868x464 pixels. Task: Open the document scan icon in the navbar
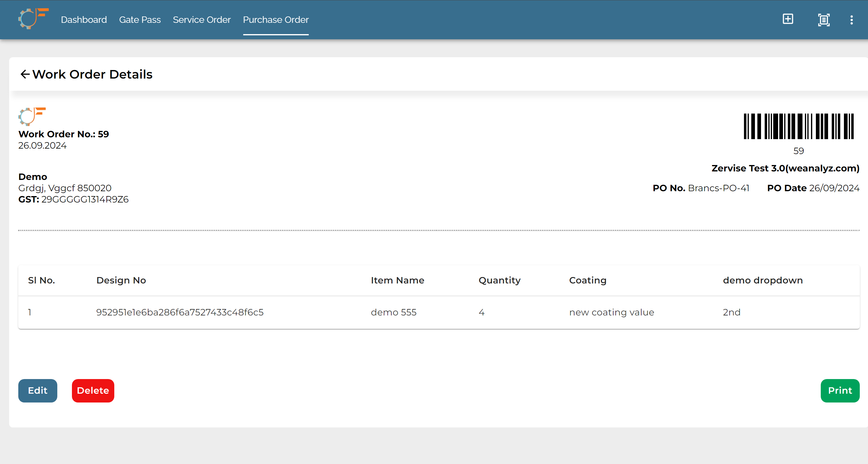(824, 20)
